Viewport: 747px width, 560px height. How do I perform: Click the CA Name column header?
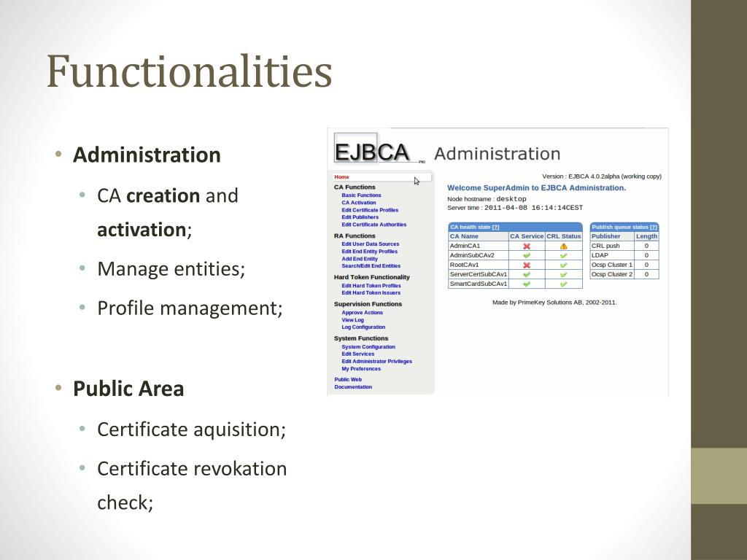pyautogui.click(x=479, y=236)
